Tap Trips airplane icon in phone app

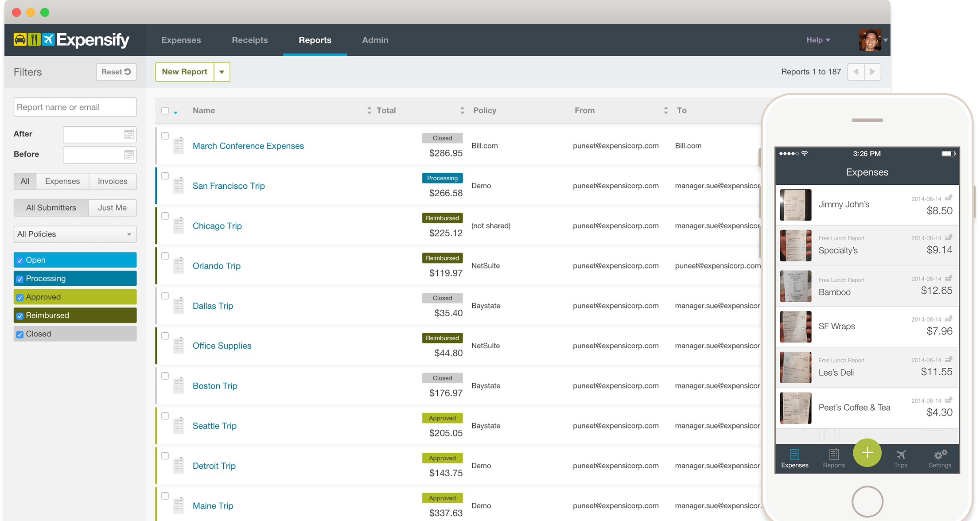point(901,458)
